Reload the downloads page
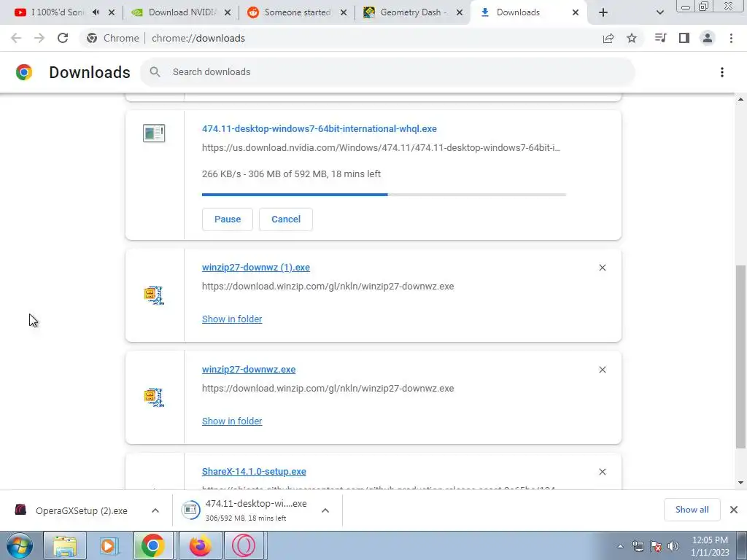Screen dimensions: 747x560 [x=63, y=38]
